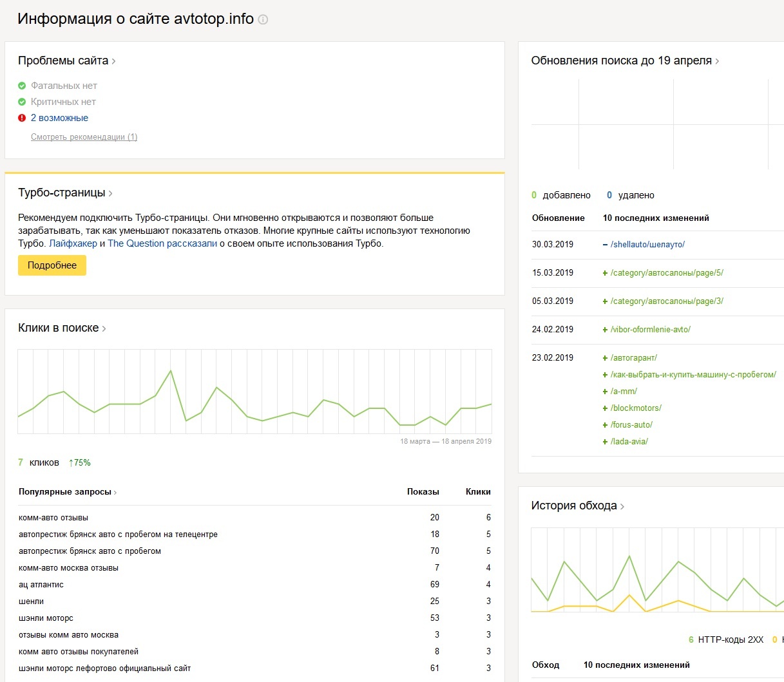The image size is (784, 682).
Task: Click the info icon beside avtotop.info title
Action: pyautogui.click(x=263, y=19)
